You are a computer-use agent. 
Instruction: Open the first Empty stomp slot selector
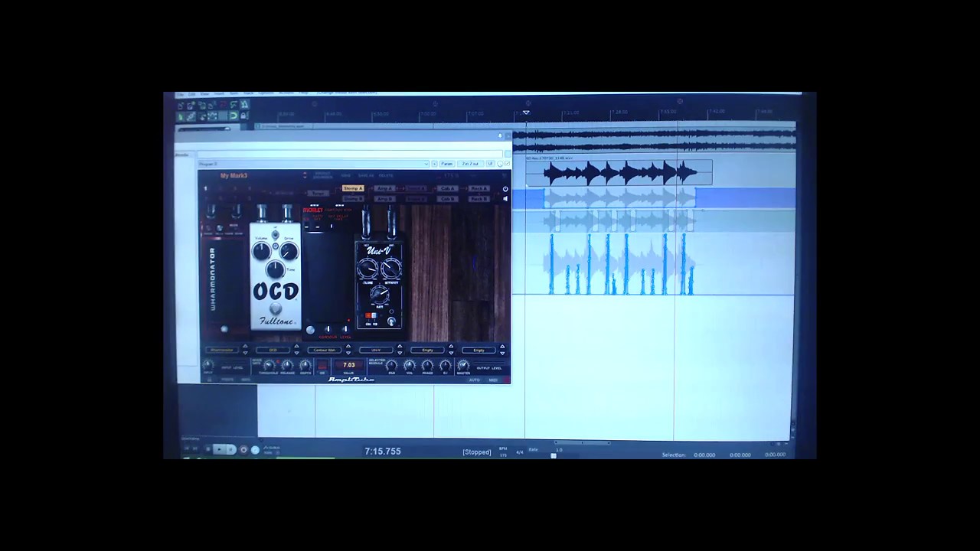point(427,350)
